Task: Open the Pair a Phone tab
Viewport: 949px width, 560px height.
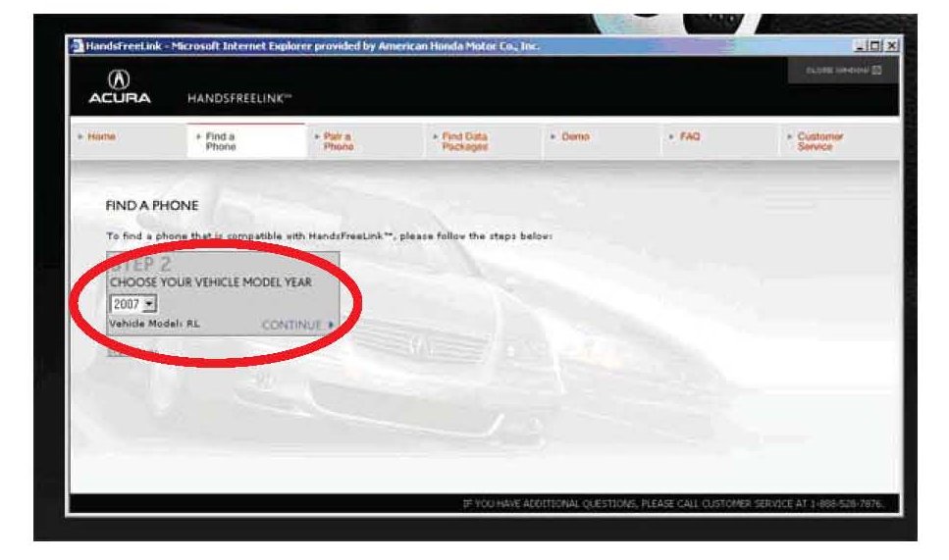Action: point(338,142)
